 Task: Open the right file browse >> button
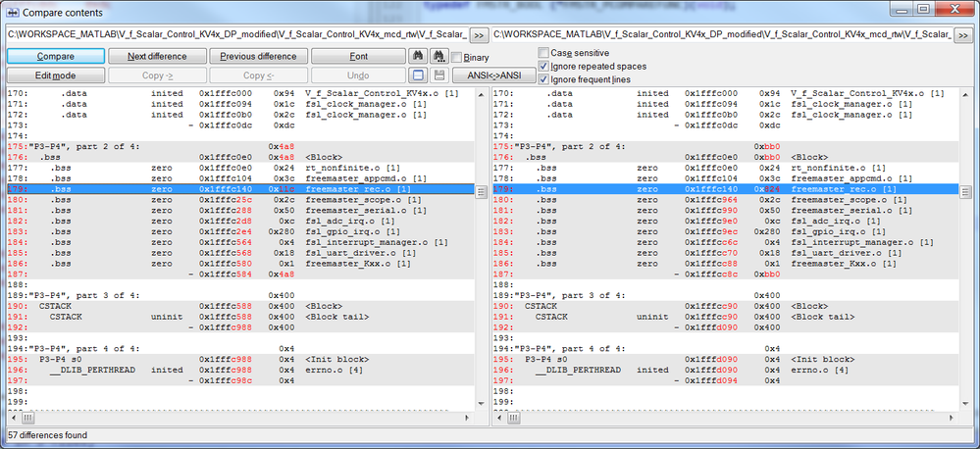(962, 35)
